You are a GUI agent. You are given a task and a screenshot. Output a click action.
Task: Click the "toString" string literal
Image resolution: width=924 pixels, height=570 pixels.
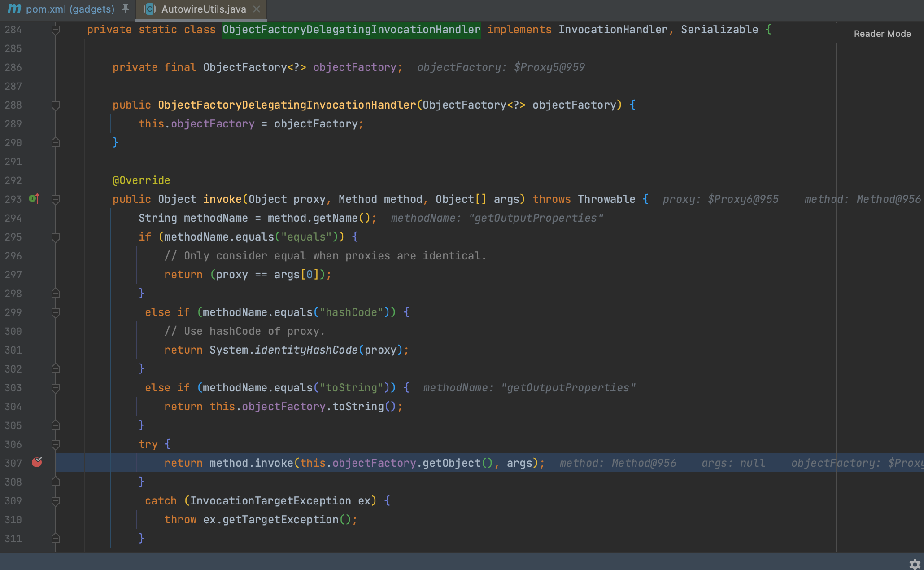351,388
